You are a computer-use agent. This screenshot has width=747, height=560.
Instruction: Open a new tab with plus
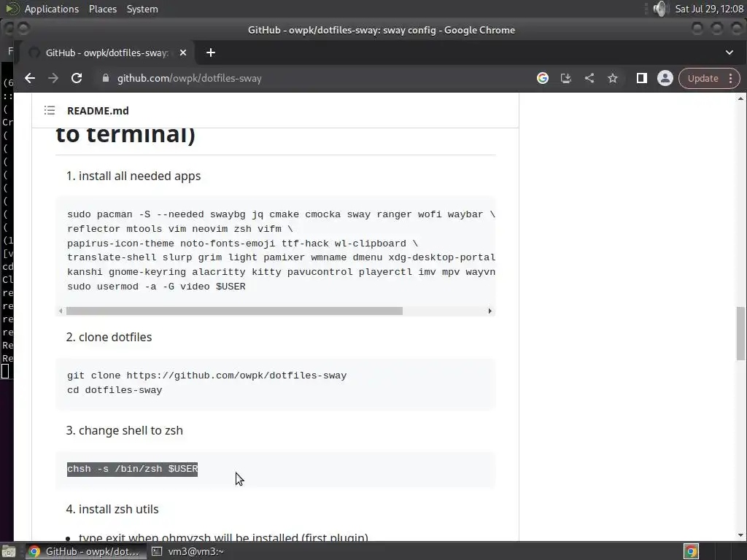[211, 52]
